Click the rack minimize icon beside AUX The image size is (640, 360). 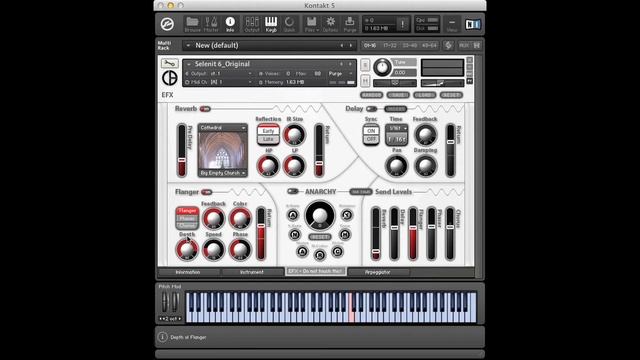point(476,45)
